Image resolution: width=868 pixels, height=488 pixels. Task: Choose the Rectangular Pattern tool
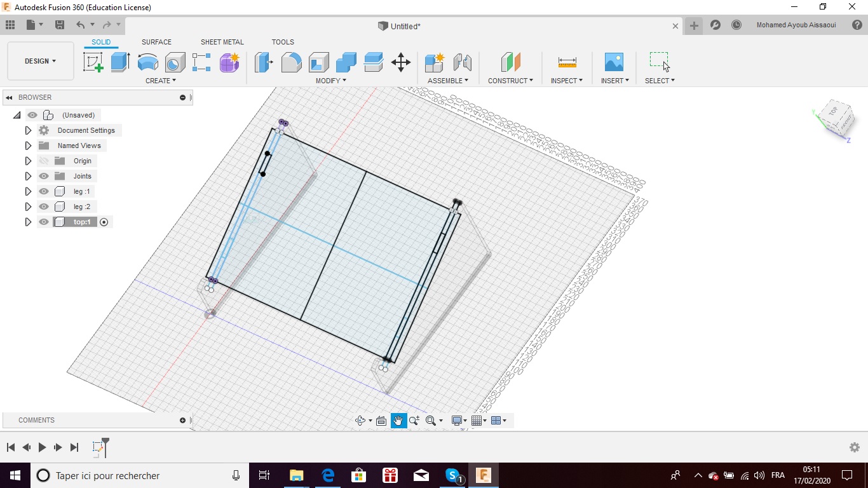(201, 62)
